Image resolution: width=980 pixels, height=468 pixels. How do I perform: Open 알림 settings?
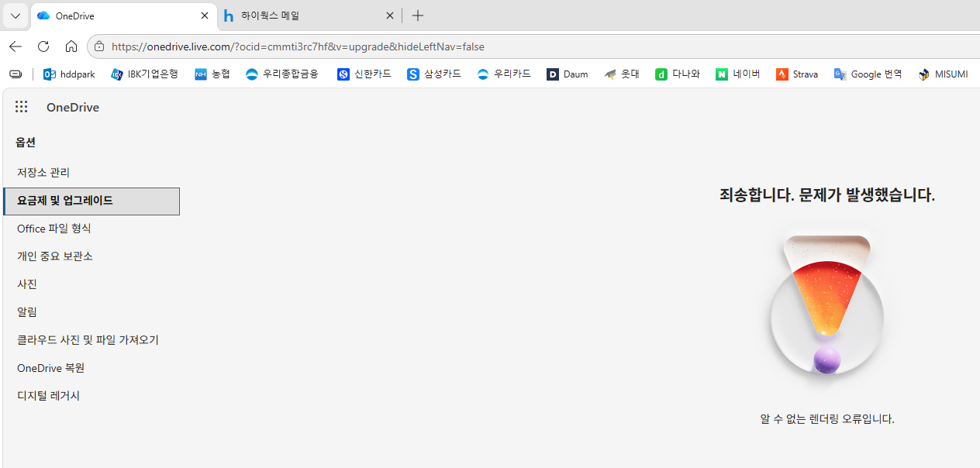point(91,312)
